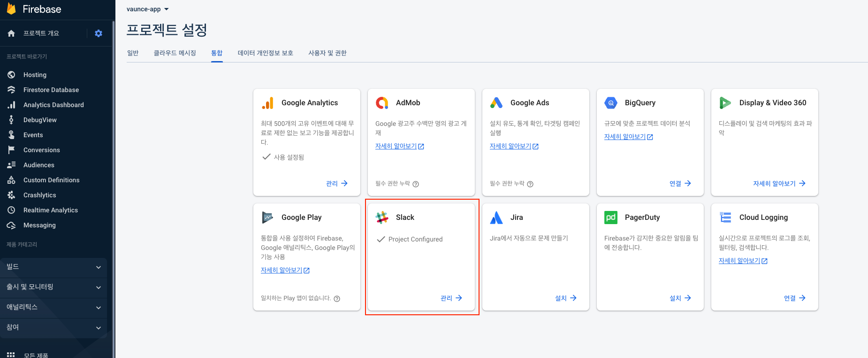Click the PagerDuty card logo
Image resolution: width=868 pixels, height=358 pixels.
click(611, 218)
